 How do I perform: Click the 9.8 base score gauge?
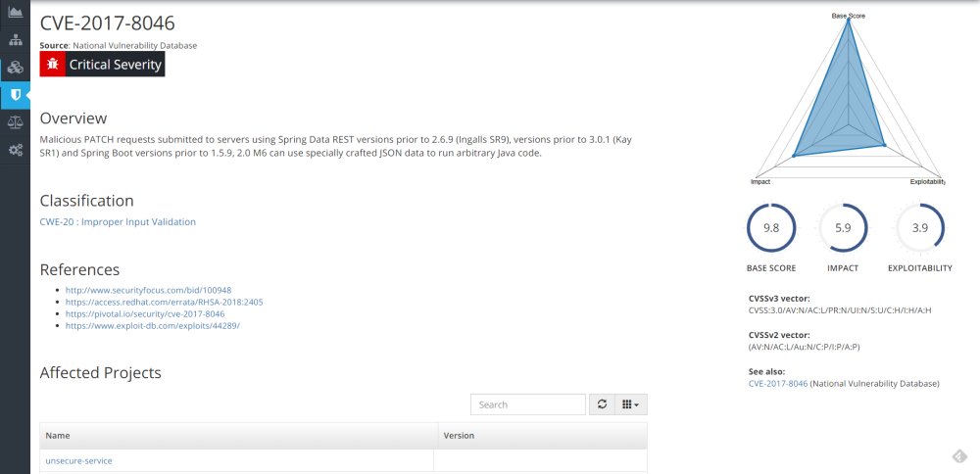(771, 228)
